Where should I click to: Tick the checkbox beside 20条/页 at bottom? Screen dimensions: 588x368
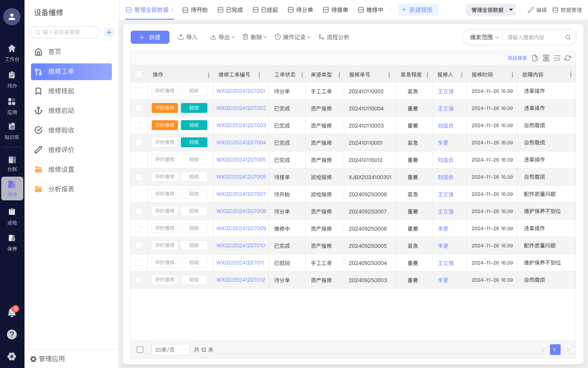tap(140, 350)
